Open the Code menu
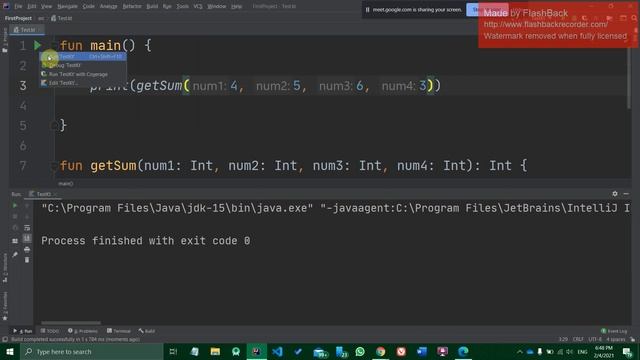 point(89,6)
